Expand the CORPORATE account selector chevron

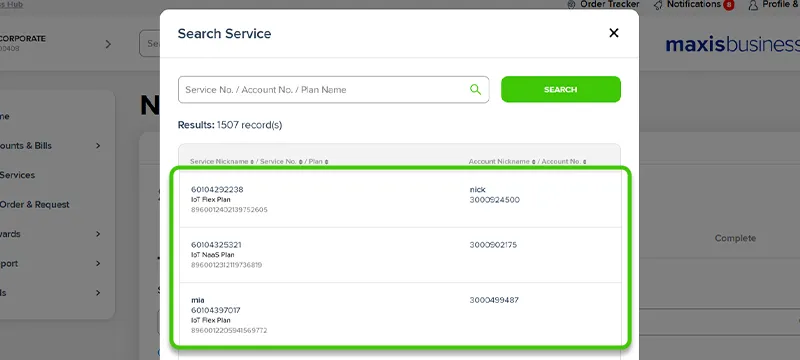(108, 44)
